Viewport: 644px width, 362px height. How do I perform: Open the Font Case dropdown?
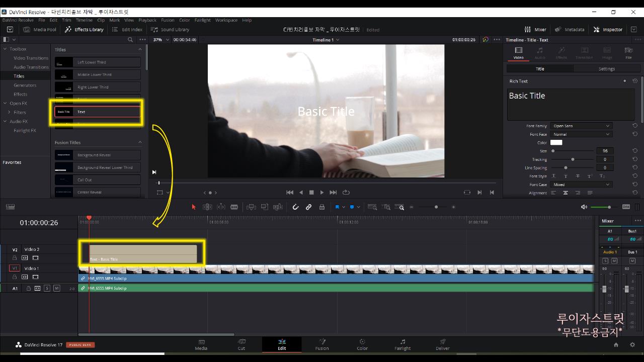pos(581,185)
